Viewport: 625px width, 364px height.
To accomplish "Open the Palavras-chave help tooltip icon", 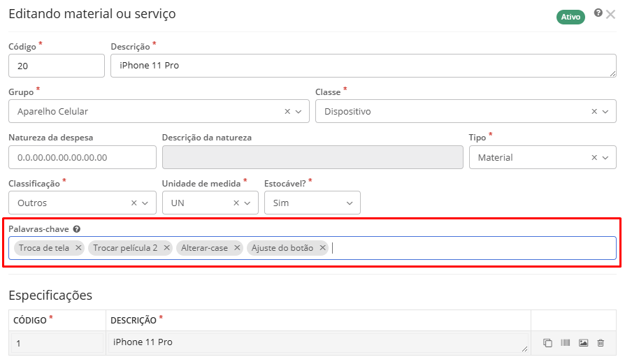I will [x=76, y=229].
